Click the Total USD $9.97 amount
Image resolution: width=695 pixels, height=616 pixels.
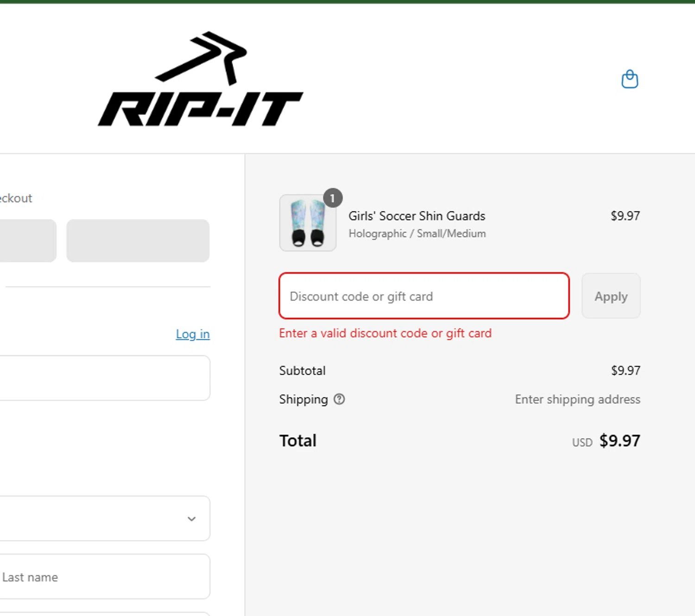[x=606, y=441]
